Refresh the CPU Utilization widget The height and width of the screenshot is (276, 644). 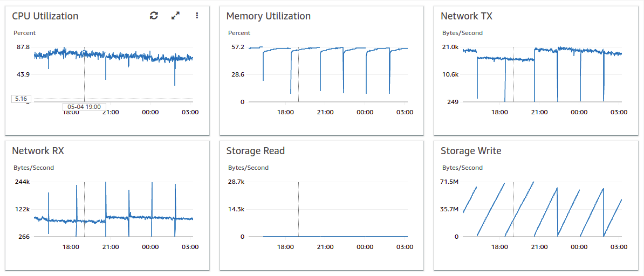pos(154,16)
